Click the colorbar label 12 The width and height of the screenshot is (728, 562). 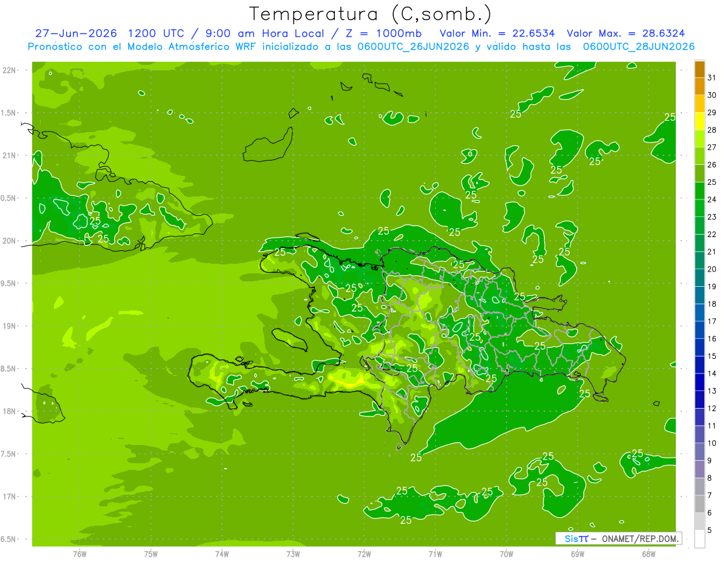[712, 409]
